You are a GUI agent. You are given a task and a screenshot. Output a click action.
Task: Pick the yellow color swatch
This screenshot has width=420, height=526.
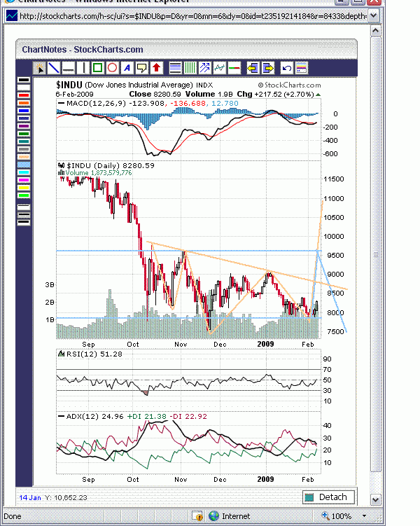24,188
